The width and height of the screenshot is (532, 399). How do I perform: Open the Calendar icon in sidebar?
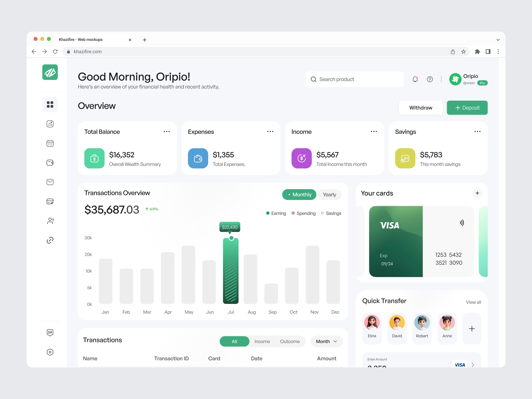pyautogui.click(x=50, y=143)
